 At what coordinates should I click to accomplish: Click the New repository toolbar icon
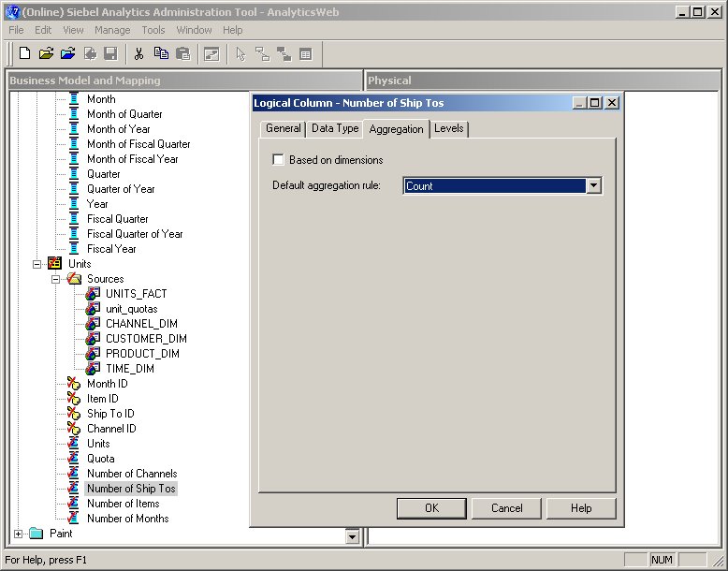pyautogui.click(x=24, y=54)
